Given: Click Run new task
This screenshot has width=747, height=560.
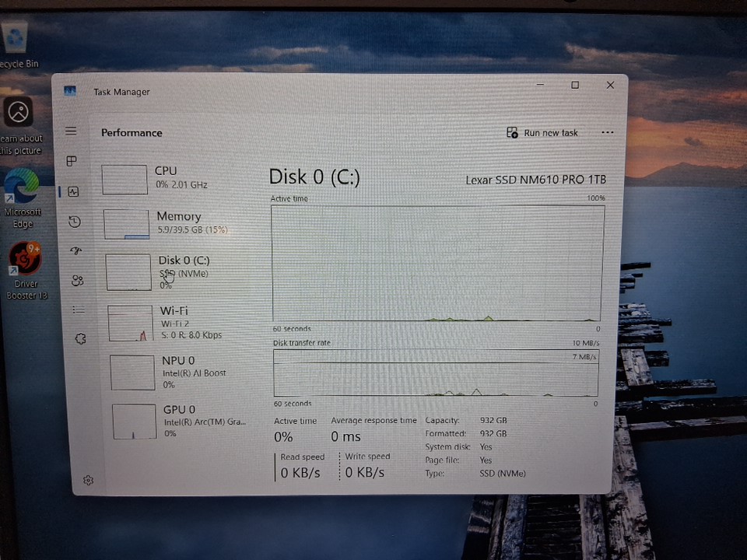Looking at the screenshot, I should point(542,133).
